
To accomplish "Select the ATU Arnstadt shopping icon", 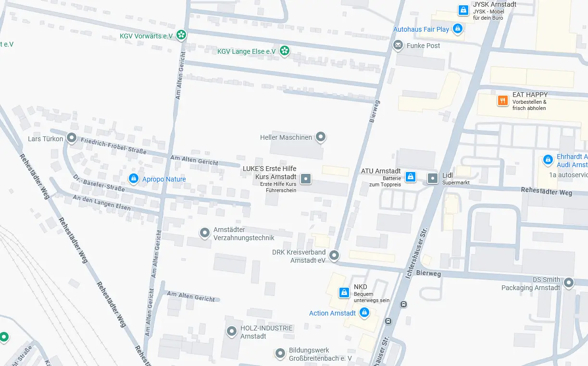I will 411,177.
